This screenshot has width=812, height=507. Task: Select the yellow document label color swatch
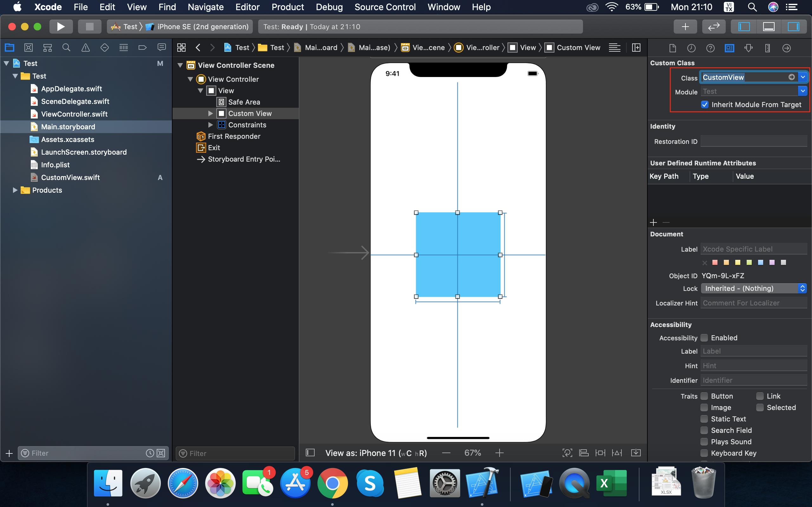click(738, 262)
